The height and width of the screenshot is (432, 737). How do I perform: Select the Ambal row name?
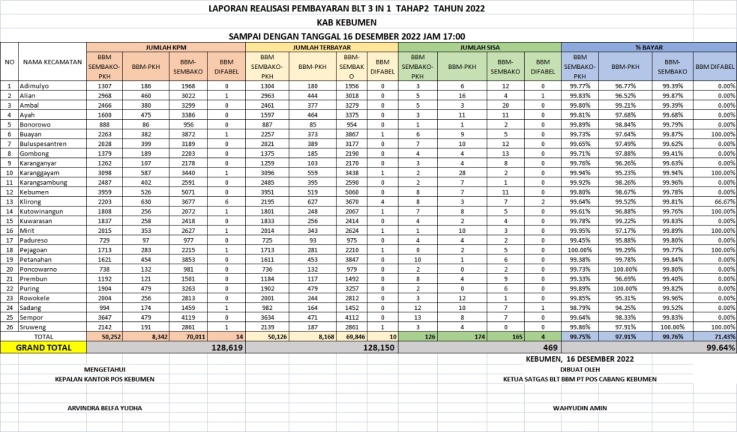click(x=29, y=105)
